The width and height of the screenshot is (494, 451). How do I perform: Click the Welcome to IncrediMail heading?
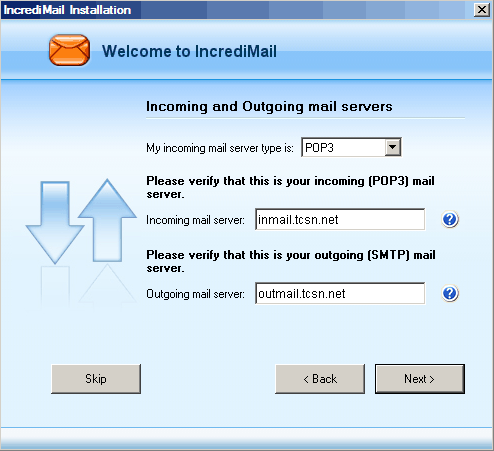(189, 51)
